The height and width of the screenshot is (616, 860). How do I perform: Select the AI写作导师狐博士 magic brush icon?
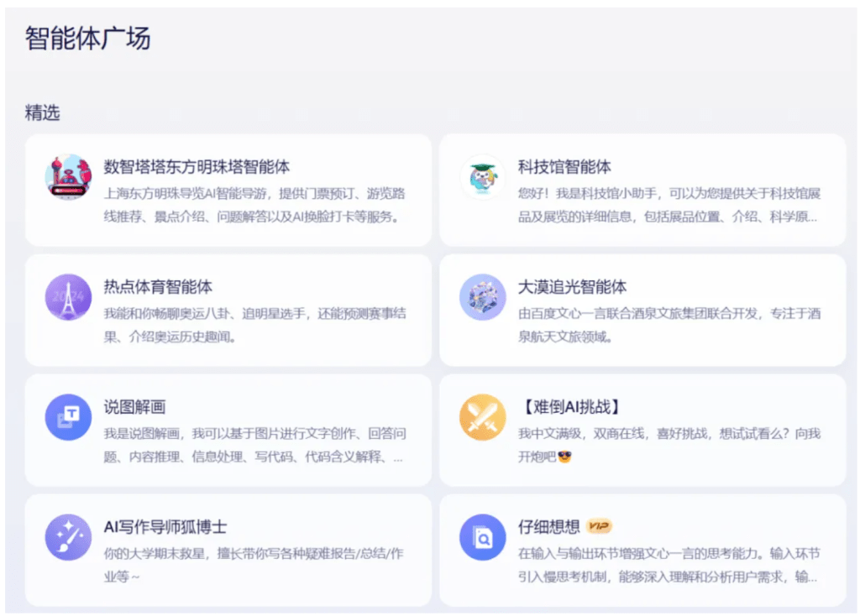click(68, 537)
